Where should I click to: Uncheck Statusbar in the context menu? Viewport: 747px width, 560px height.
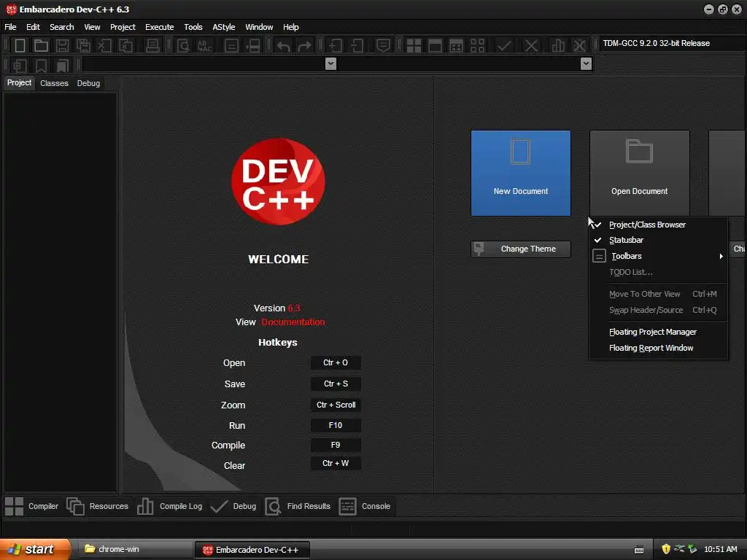658,240
